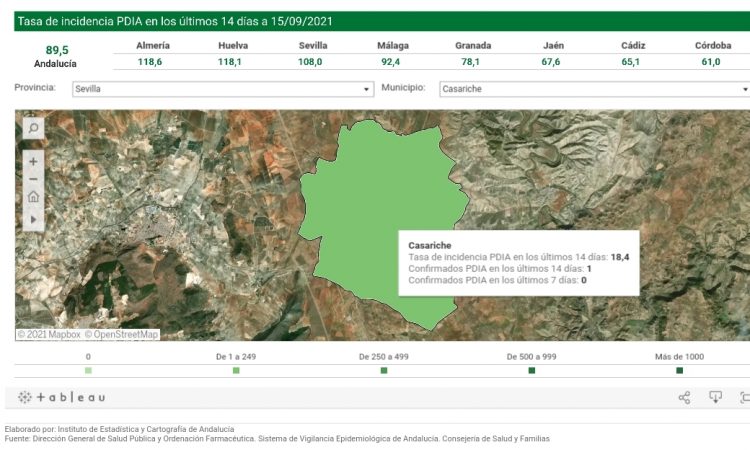This screenshot has width=750, height=450.
Task: Click the Tableau download icon
Action: coord(716,398)
